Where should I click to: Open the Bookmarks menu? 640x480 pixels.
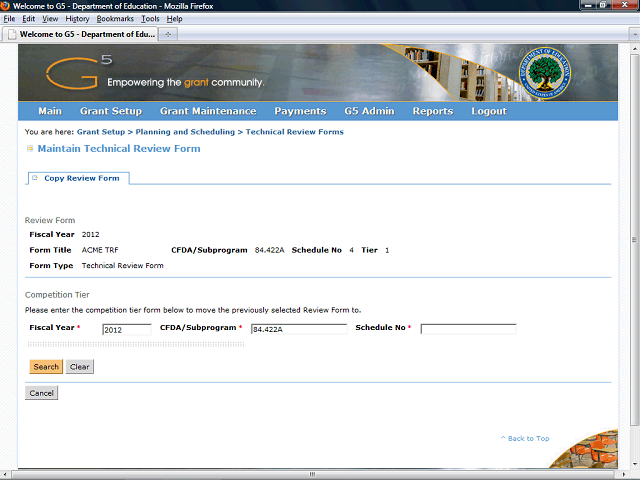pos(115,19)
